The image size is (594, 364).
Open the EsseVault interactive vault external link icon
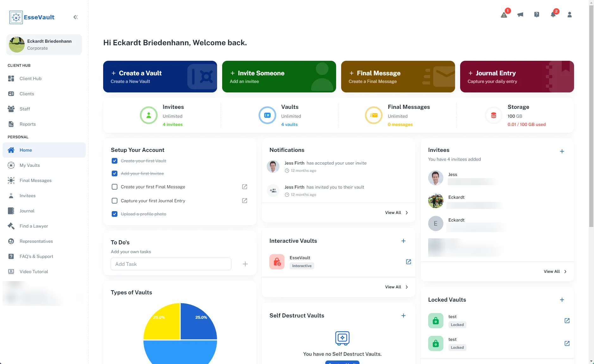click(409, 262)
